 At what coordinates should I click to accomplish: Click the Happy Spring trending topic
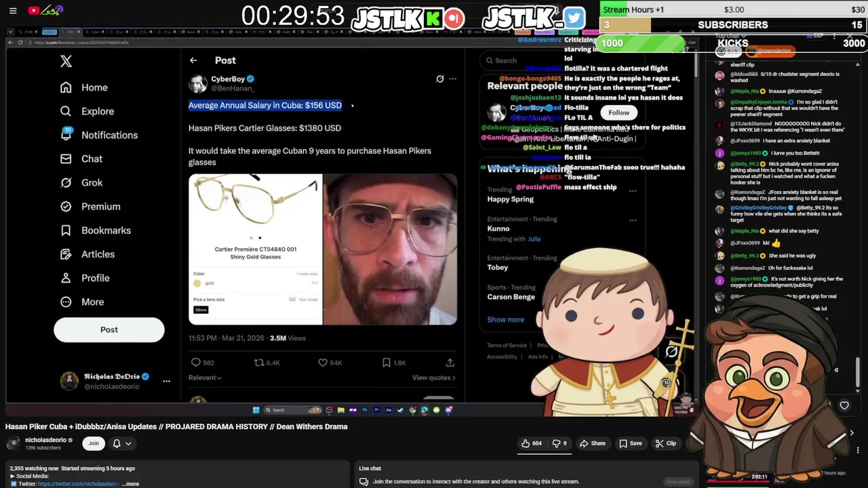point(510,199)
